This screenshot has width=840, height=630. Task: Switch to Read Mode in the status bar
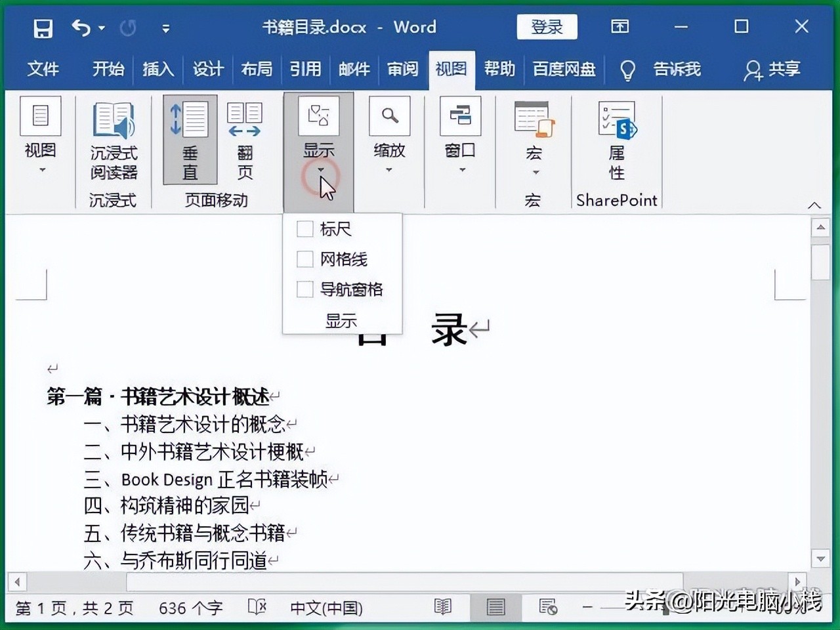443,608
